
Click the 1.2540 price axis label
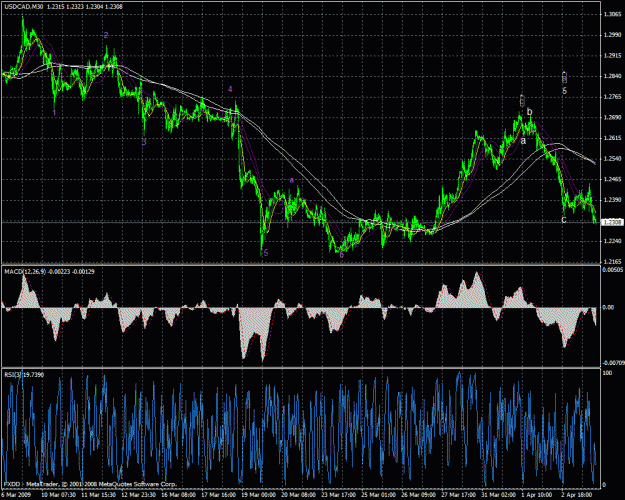[x=612, y=159]
